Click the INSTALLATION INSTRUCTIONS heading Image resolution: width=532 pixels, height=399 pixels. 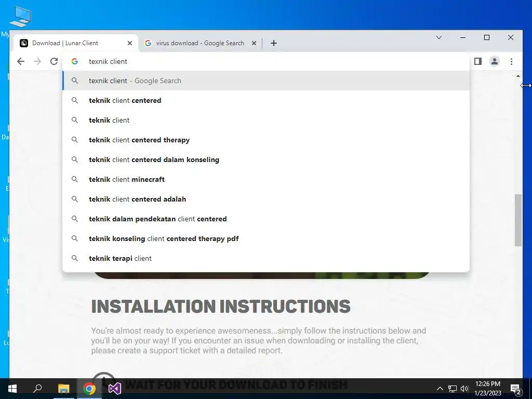coord(221,307)
